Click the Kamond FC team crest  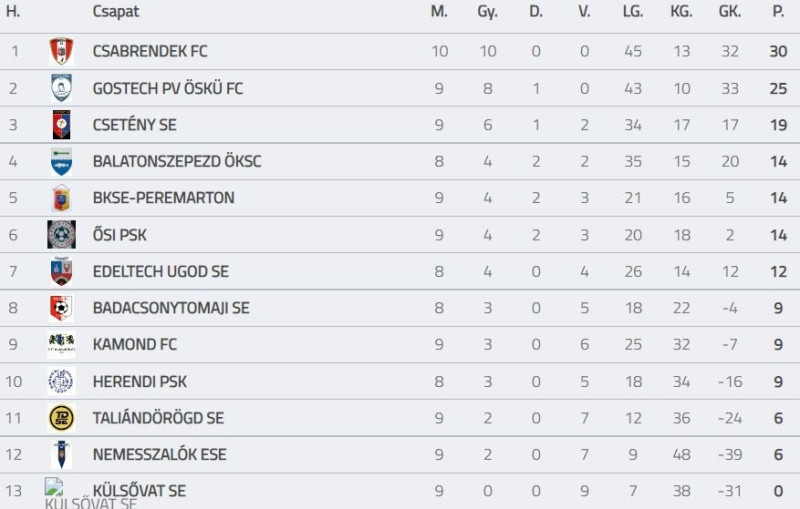coord(61,344)
